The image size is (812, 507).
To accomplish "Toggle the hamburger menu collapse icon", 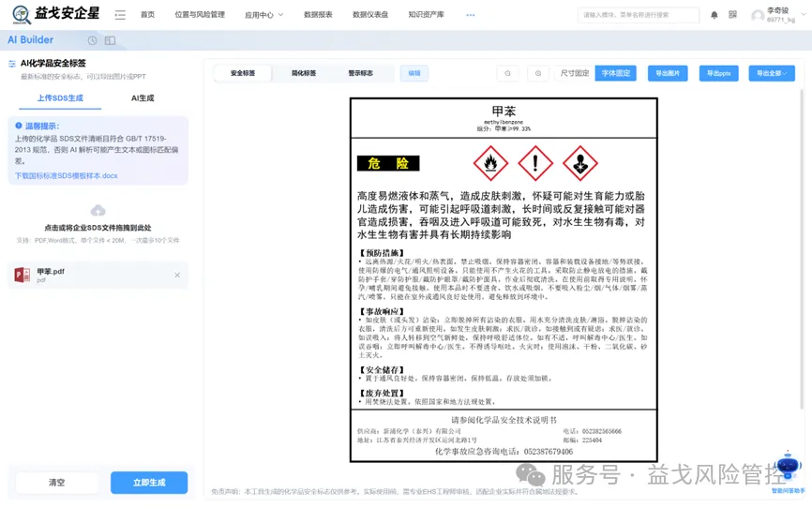I will (120, 14).
